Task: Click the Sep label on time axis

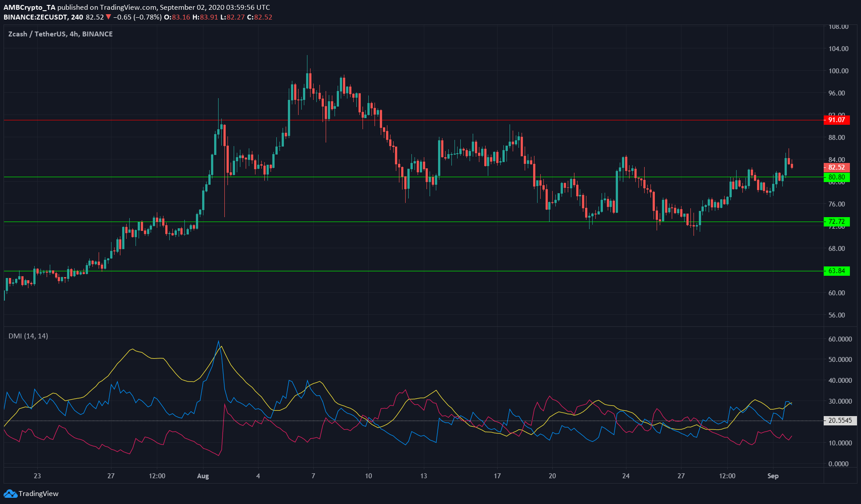Action: coord(773,476)
